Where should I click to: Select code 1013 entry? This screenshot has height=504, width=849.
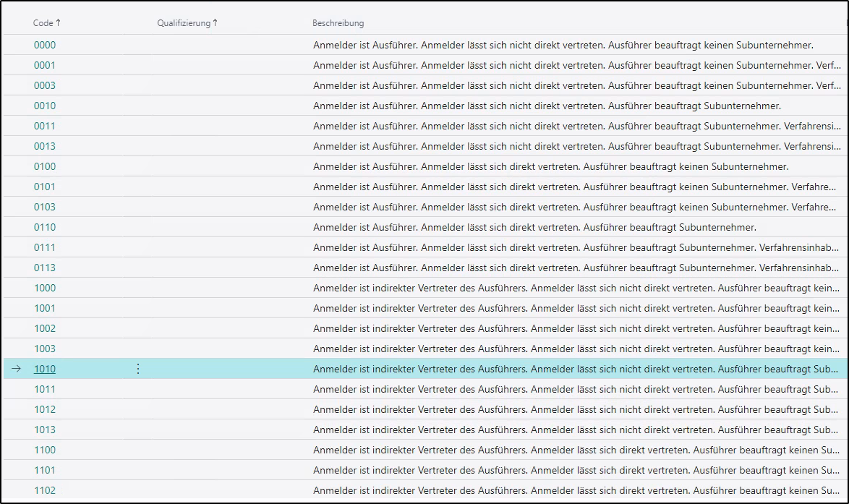pos(45,430)
